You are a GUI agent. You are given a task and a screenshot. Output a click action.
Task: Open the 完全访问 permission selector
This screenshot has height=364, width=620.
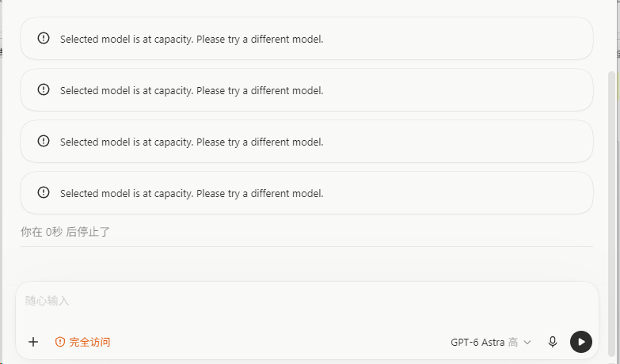[82, 342]
